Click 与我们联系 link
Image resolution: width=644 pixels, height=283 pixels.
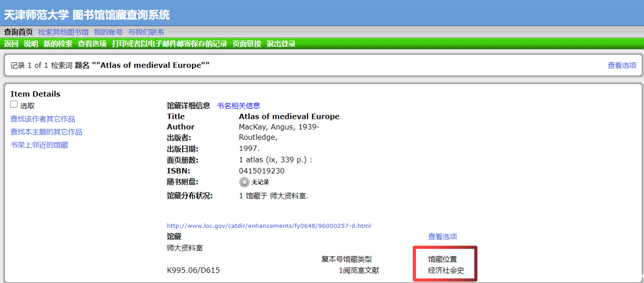pyautogui.click(x=146, y=32)
